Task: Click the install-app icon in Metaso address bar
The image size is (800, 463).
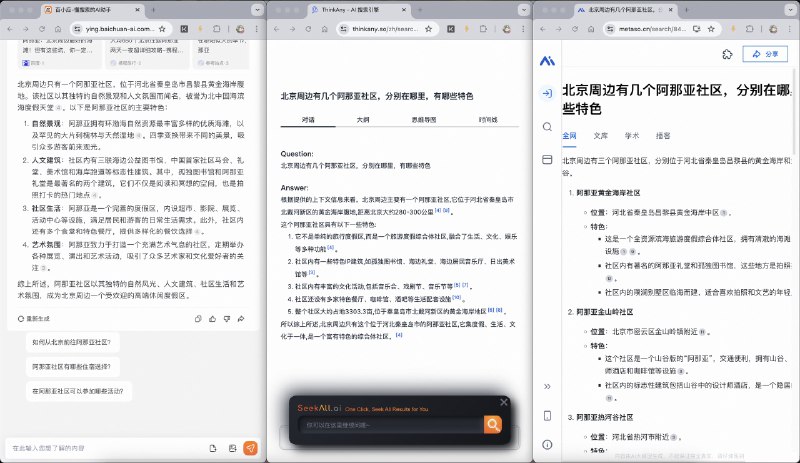Action: (696, 29)
